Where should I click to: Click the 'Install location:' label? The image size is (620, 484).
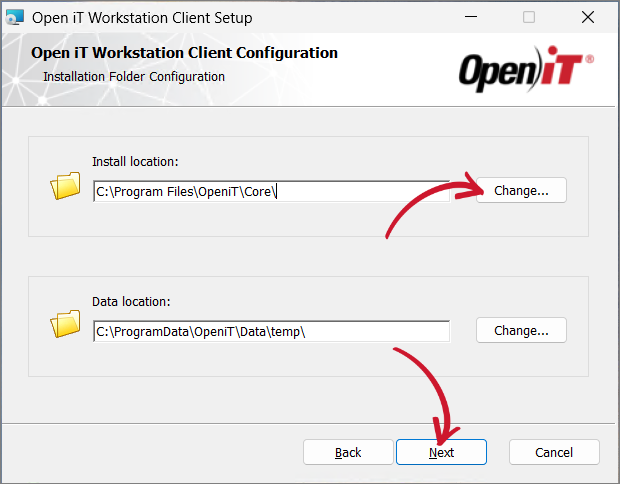(x=135, y=161)
